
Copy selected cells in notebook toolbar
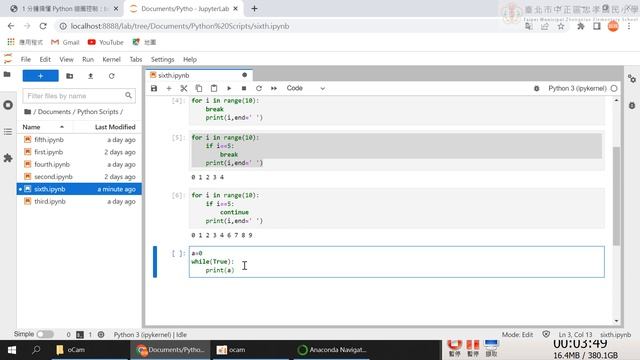tap(199, 89)
